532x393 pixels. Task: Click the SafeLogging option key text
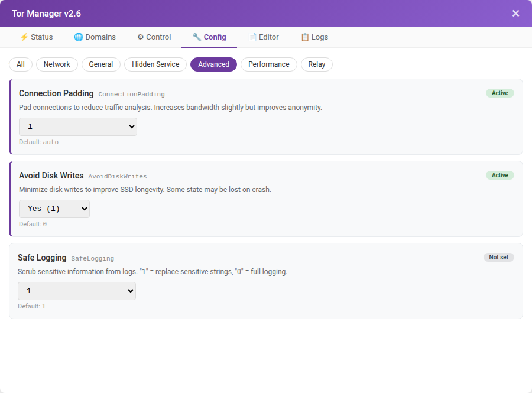coord(93,258)
